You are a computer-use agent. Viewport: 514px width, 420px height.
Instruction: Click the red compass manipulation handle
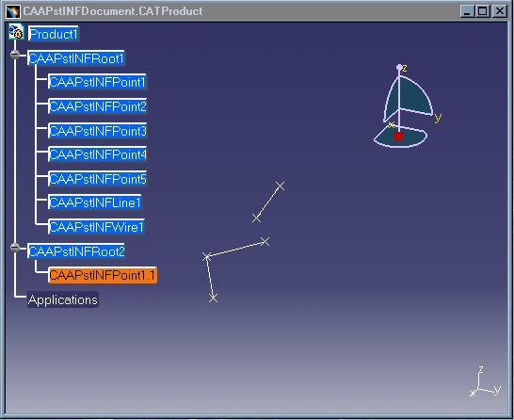tap(398, 136)
